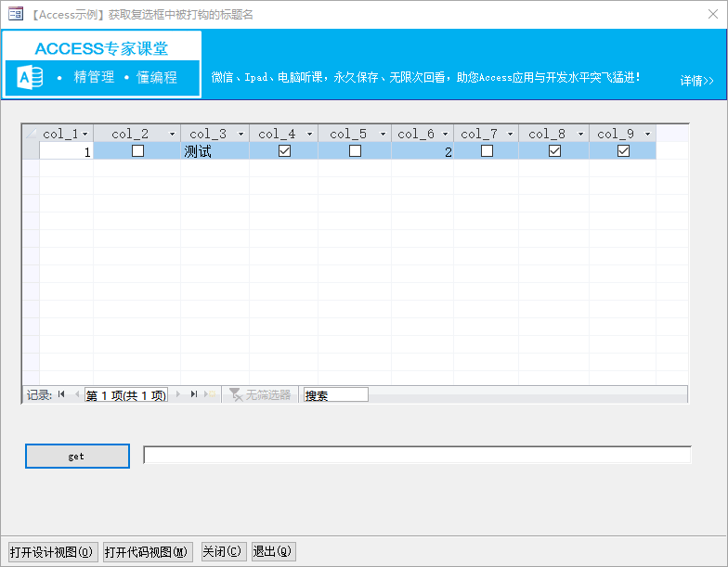Uncheck the col_9 checkbox

tap(624, 150)
